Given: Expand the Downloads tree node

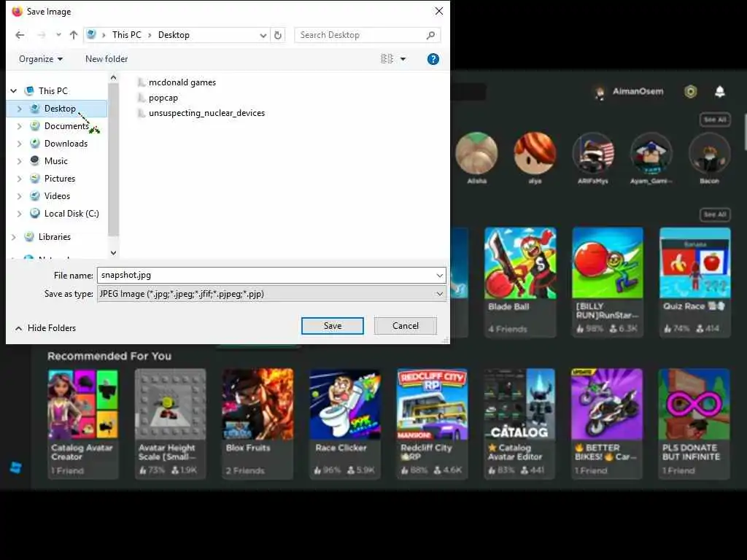Looking at the screenshot, I should point(19,144).
